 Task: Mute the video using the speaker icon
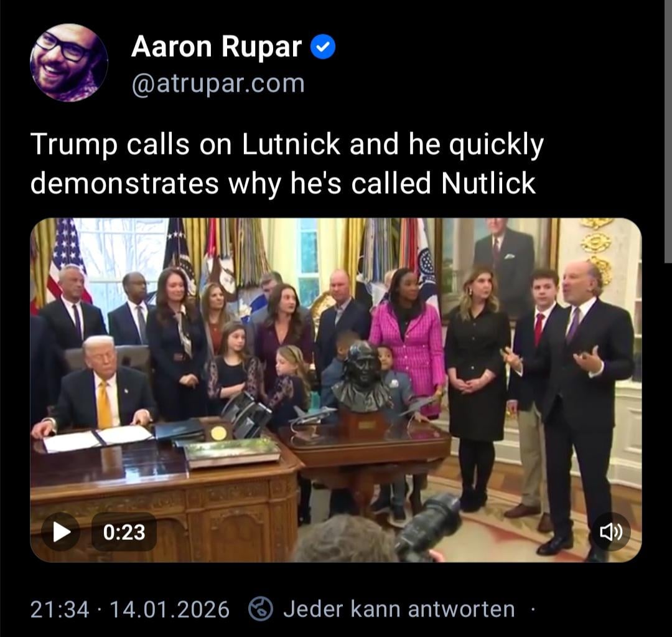[x=611, y=532]
